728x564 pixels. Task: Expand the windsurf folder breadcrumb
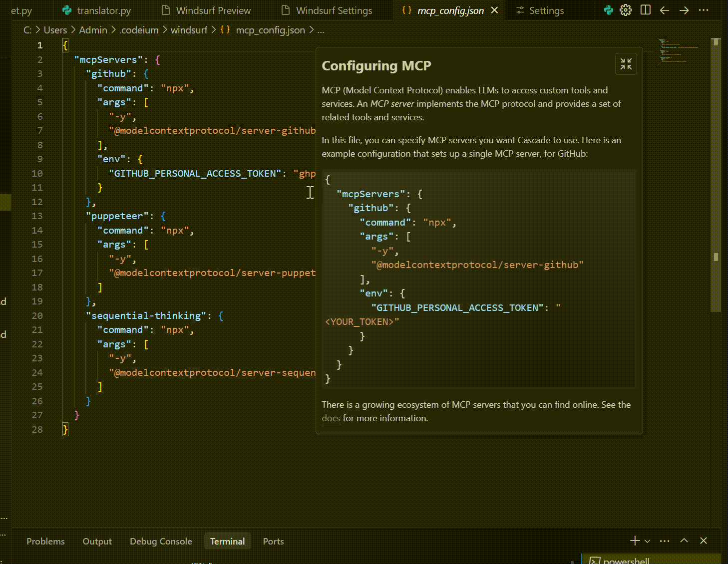[189, 30]
